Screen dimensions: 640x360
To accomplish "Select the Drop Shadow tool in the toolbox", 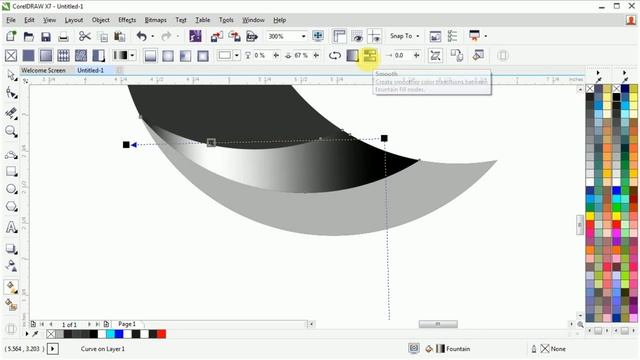I will tap(11, 249).
